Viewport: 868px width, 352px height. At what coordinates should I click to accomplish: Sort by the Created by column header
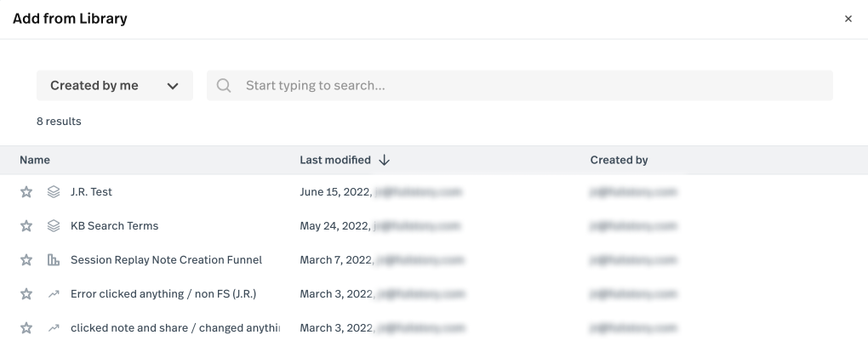click(x=619, y=160)
